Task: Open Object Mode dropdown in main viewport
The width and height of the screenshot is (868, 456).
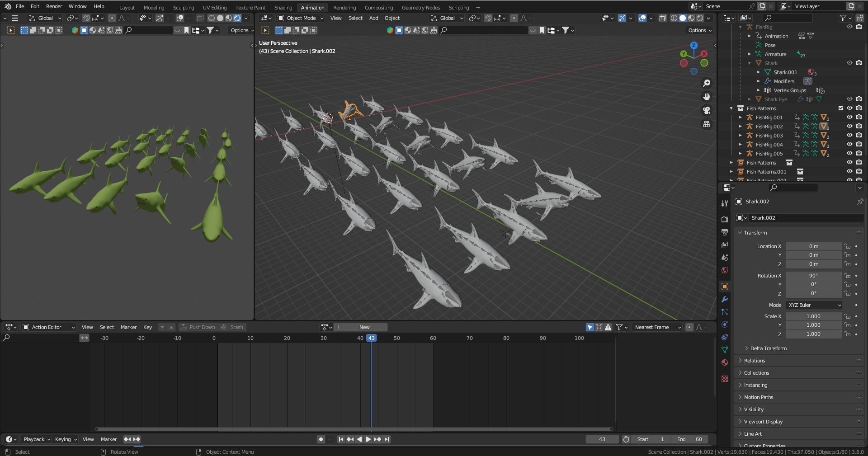Action: pyautogui.click(x=301, y=18)
